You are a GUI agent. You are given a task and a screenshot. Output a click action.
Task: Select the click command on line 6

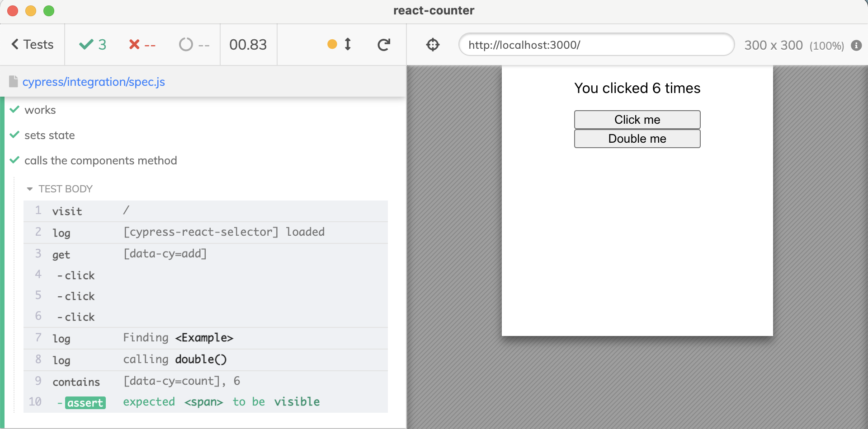coord(206,317)
